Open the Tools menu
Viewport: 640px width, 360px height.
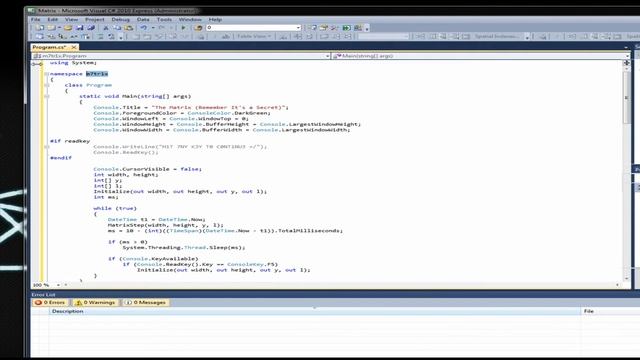[164, 19]
